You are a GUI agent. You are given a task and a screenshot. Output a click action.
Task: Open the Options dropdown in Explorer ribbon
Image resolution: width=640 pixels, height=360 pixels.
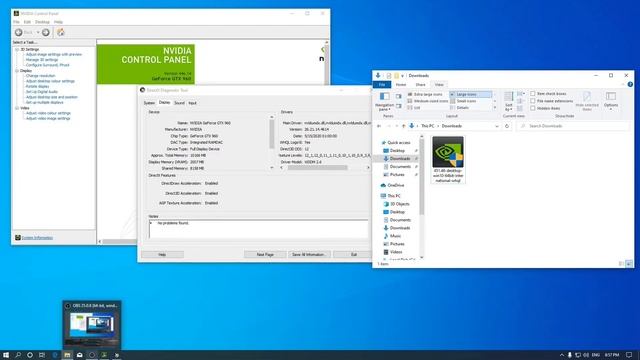click(x=611, y=101)
